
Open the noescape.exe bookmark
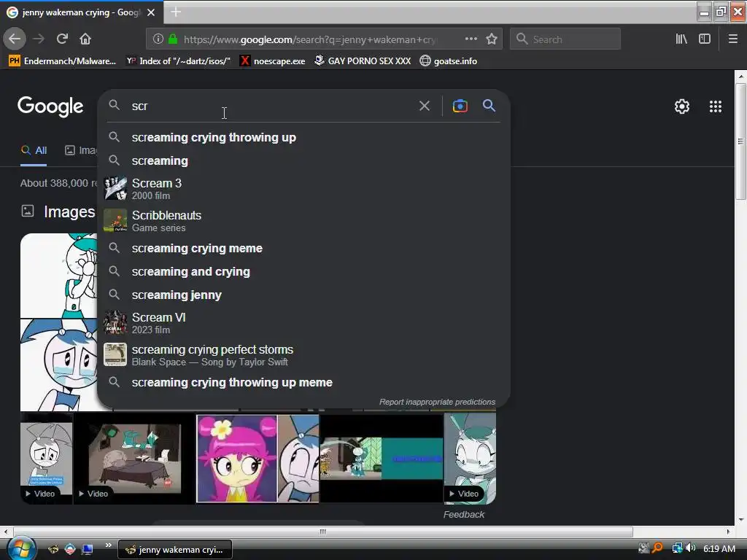coord(273,61)
